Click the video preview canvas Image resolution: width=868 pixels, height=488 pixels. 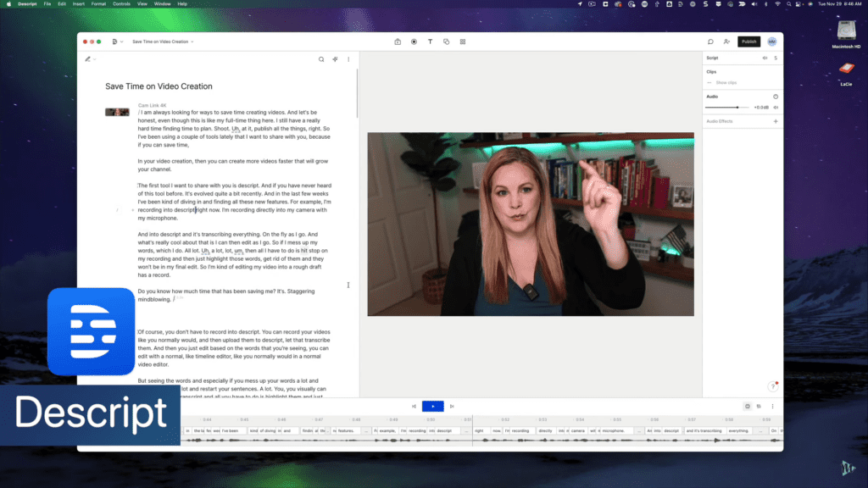pyautogui.click(x=531, y=224)
